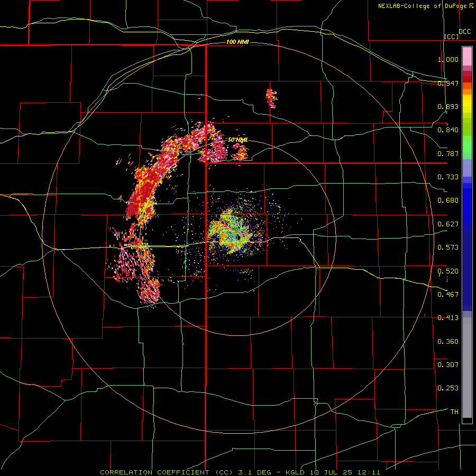The image size is (476, 476).
Task: Click the 0.413 legend value
Action: (x=448, y=318)
